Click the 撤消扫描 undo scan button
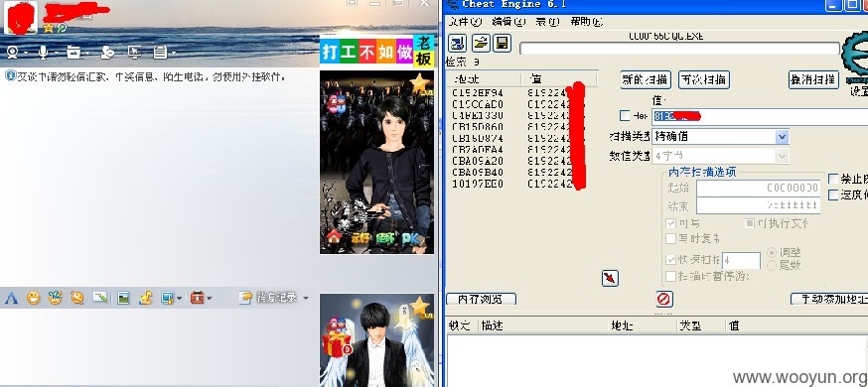Image resolution: width=868 pixels, height=387 pixels. [813, 79]
